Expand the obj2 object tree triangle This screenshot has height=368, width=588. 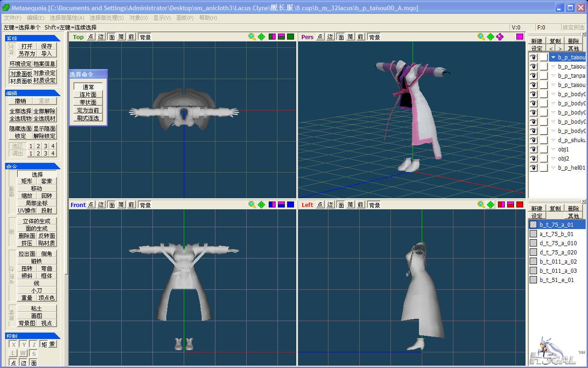pos(554,159)
